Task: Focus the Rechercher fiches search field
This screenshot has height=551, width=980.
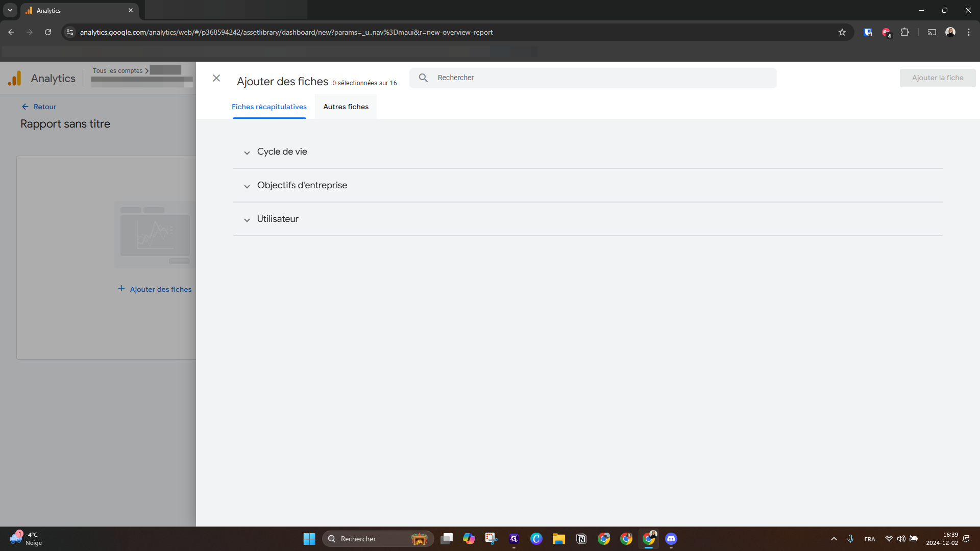Action: (593, 78)
